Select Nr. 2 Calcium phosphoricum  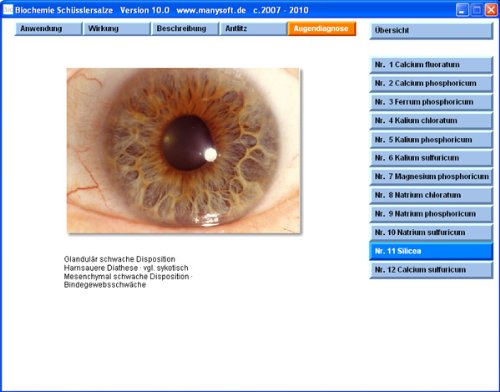pyautogui.click(x=431, y=84)
